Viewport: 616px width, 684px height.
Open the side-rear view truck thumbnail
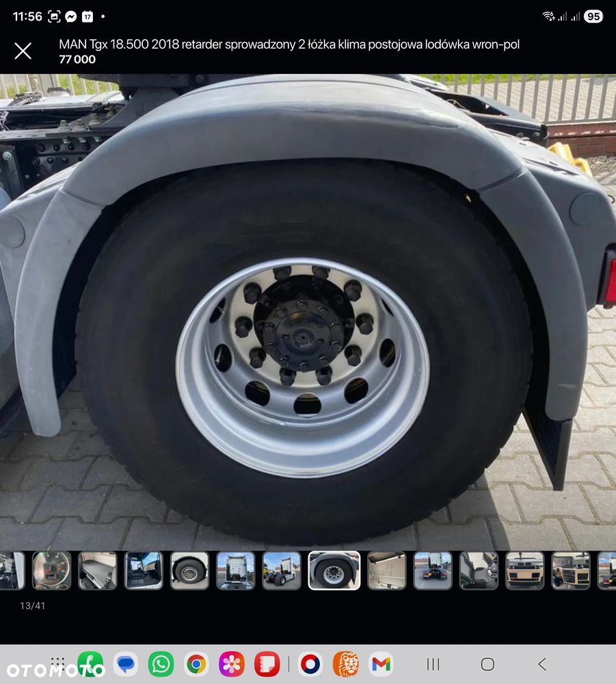coord(282,570)
